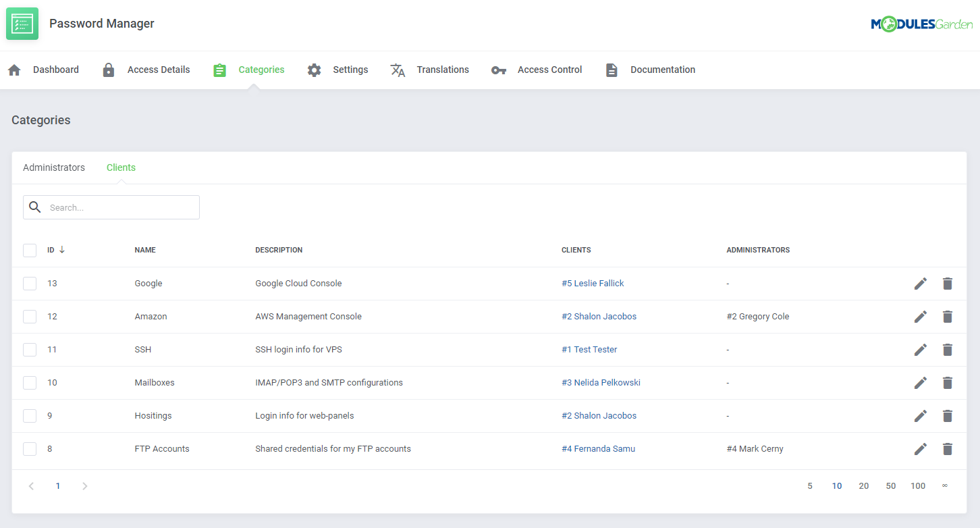The height and width of the screenshot is (528, 980).
Task: Delete the Amazon category
Action: pyautogui.click(x=948, y=317)
